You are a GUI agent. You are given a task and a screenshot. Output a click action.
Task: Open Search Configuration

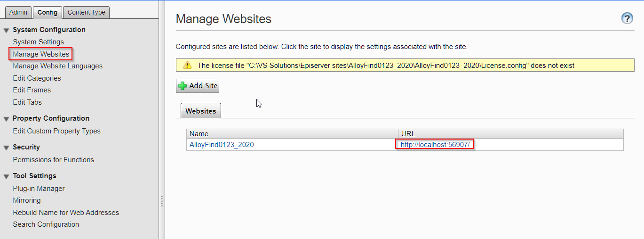click(46, 224)
